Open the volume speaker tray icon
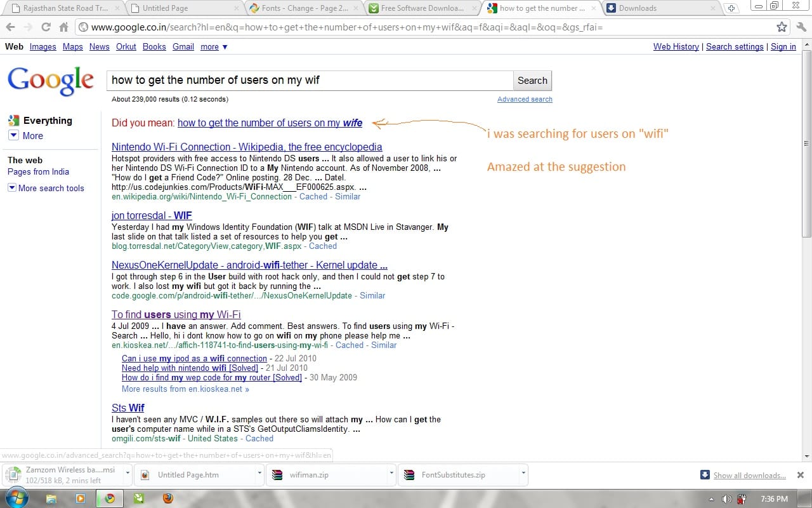 727,499
